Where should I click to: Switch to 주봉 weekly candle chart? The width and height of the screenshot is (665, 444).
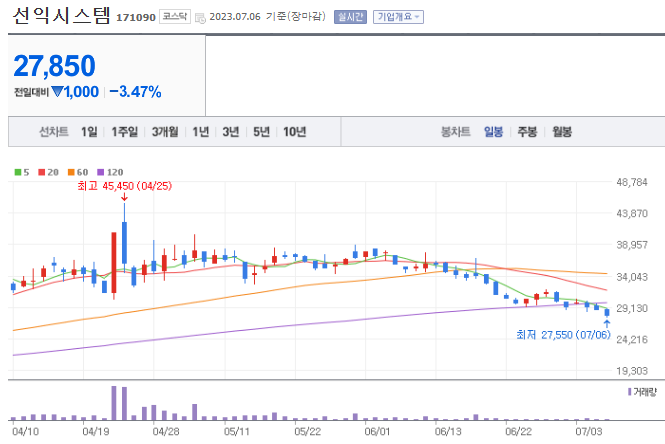tap(527, 132)
